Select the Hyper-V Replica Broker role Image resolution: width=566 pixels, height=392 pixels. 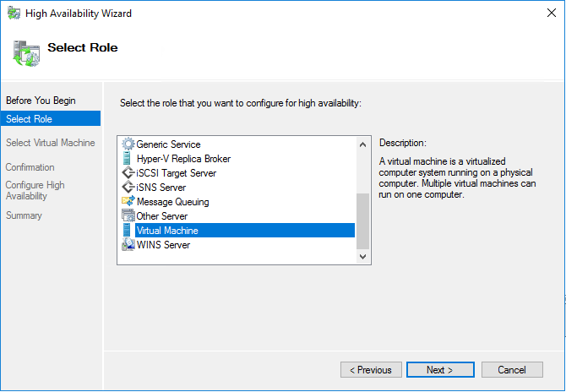tap(183, 159)
